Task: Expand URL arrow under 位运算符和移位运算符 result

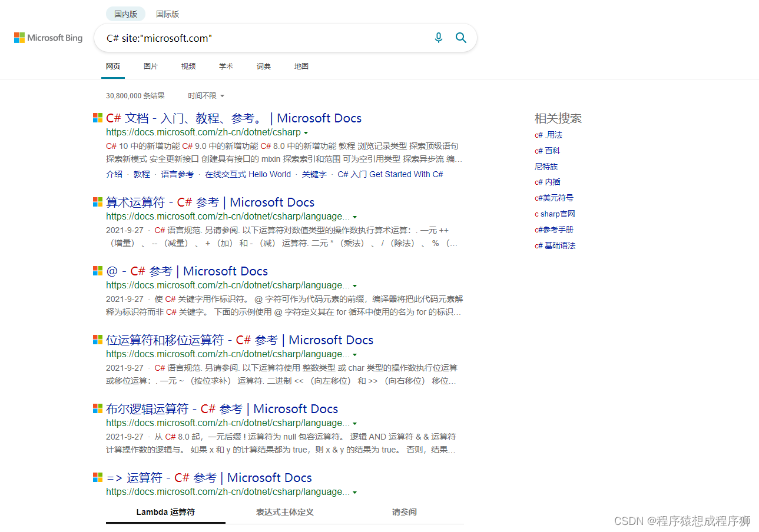Action: 354,355
